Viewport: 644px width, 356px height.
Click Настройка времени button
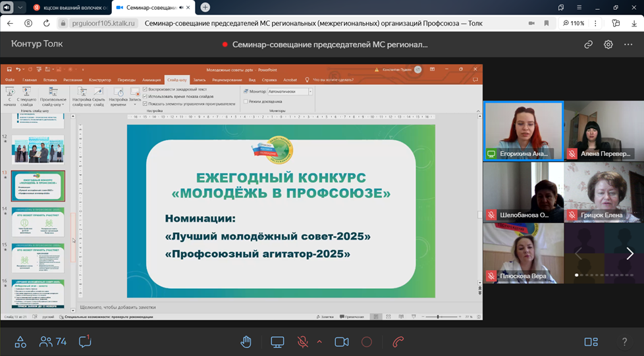click(119, 97)
